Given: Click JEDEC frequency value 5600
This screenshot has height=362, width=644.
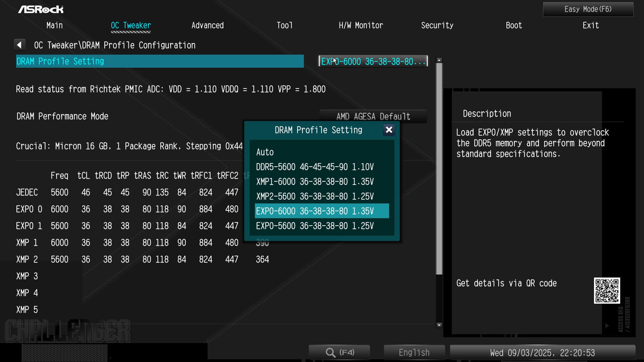Looking at the screenshot, I should point(59,192).
